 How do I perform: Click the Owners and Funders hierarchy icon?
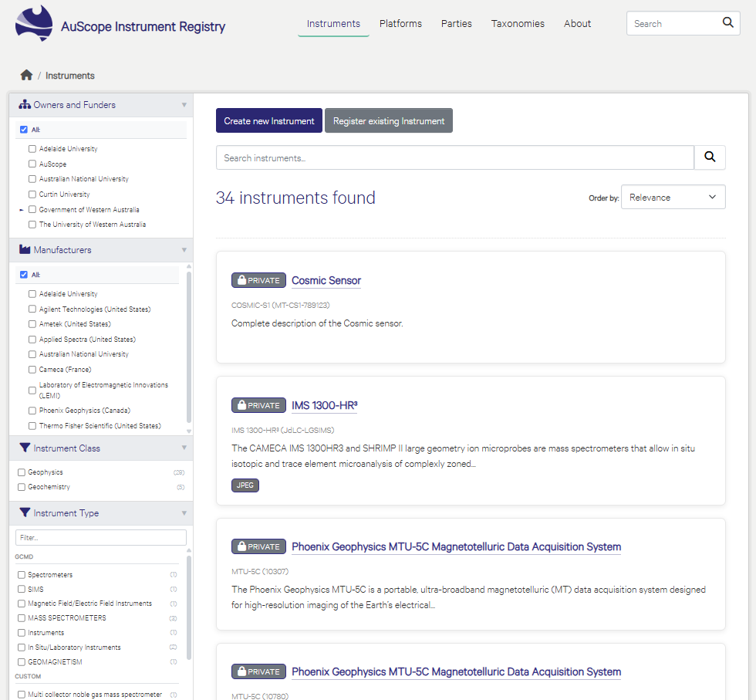click(x=25, y=105)
